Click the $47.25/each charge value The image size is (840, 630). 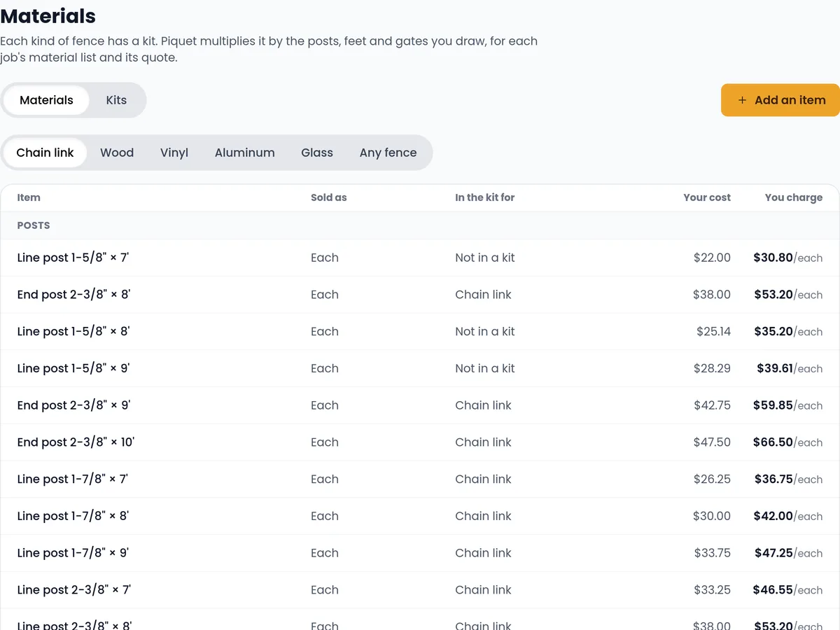788,553
